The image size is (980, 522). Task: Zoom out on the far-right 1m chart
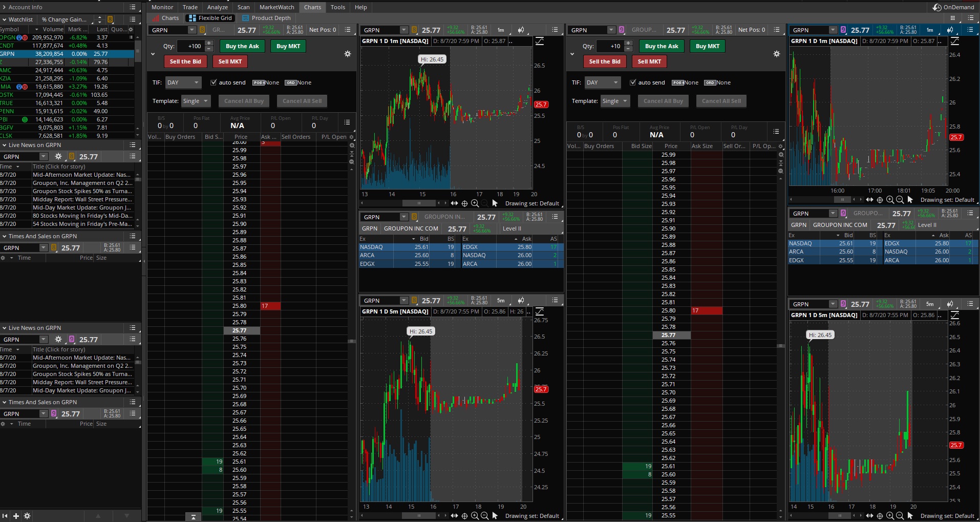pyautogui.click(x=900, y=200)
